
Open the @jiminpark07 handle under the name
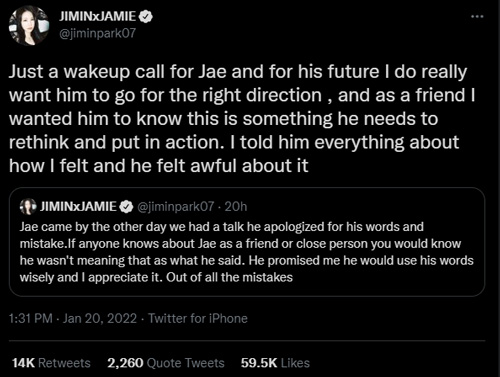click(97, 33)
